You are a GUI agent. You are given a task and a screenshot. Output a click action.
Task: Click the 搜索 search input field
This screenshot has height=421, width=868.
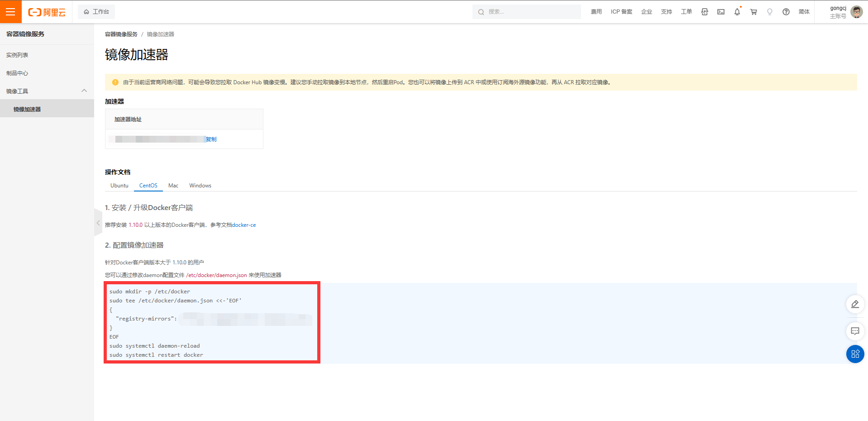pos(529,12)
